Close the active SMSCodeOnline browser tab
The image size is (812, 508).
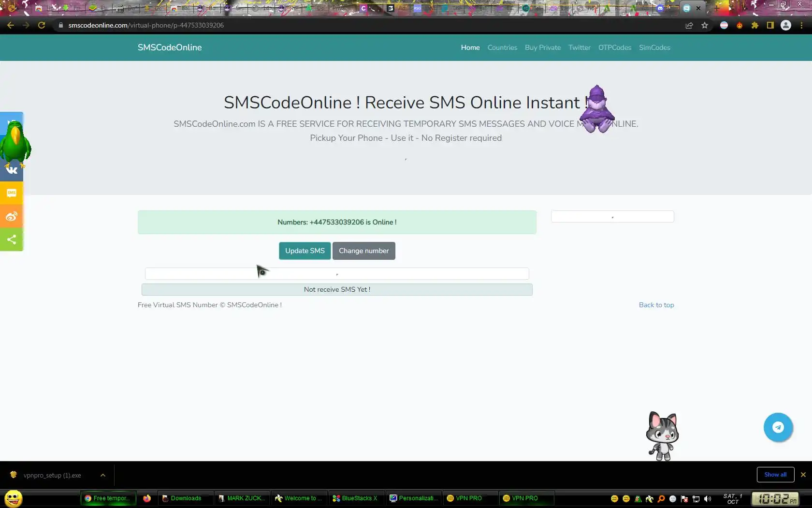[698, 8]
